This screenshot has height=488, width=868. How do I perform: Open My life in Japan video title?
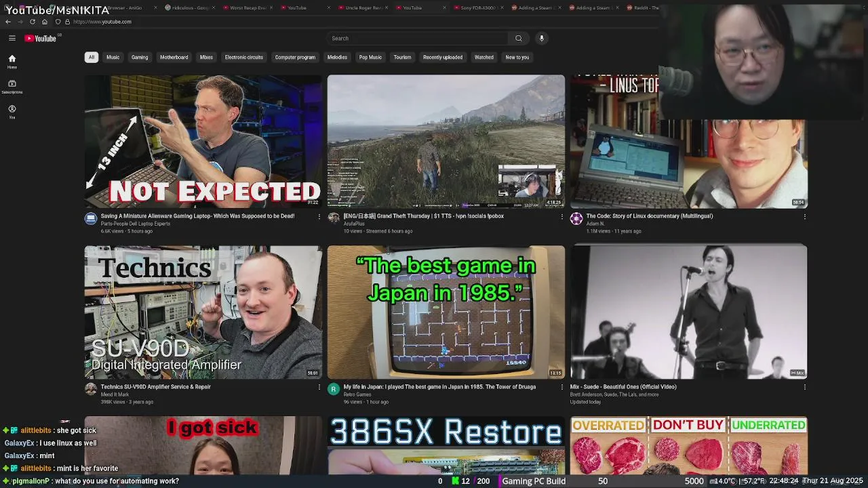tap(439, 387)
